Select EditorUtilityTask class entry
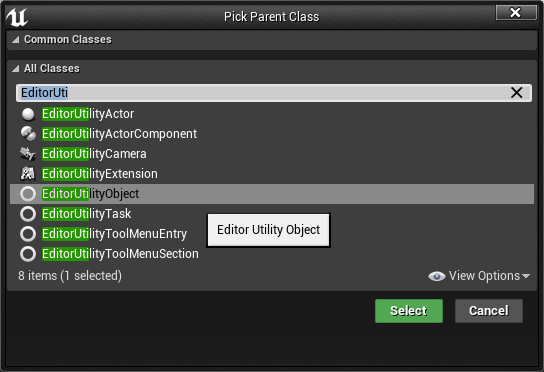 [x=272, y=214]
